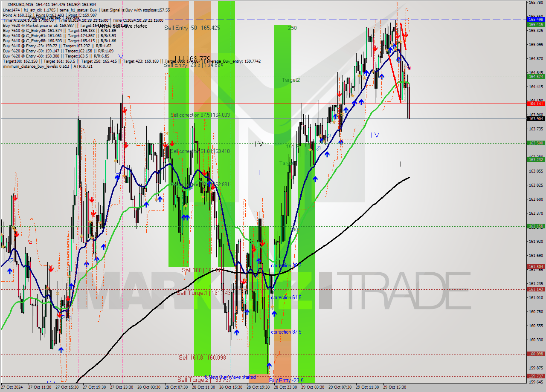Image resolution: width=546 pixels, height=392 pixels.
Task: Click the 'Sell 161.8 | 160.098' label
Action: click(x=202, y=358)
